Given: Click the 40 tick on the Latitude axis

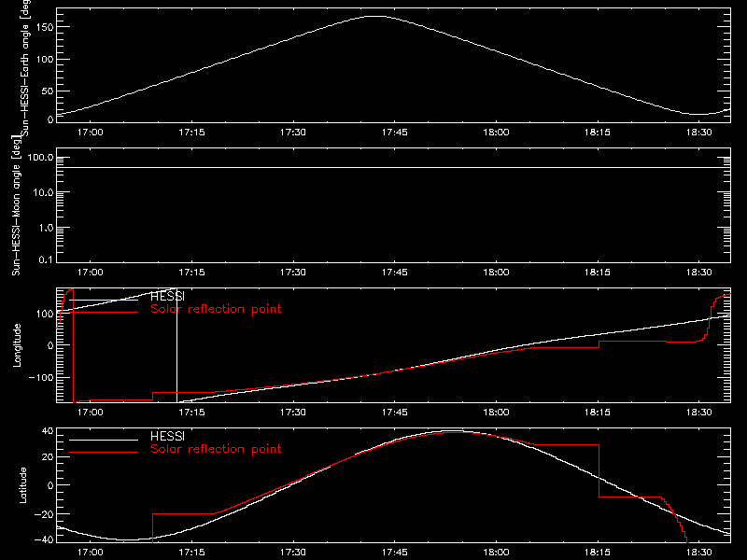Looking at the screenshot, I should point(49,431).
